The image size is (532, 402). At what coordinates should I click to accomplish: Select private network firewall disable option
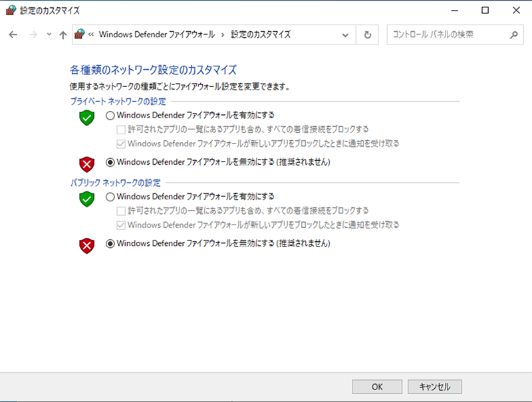[x=110, y=162]
